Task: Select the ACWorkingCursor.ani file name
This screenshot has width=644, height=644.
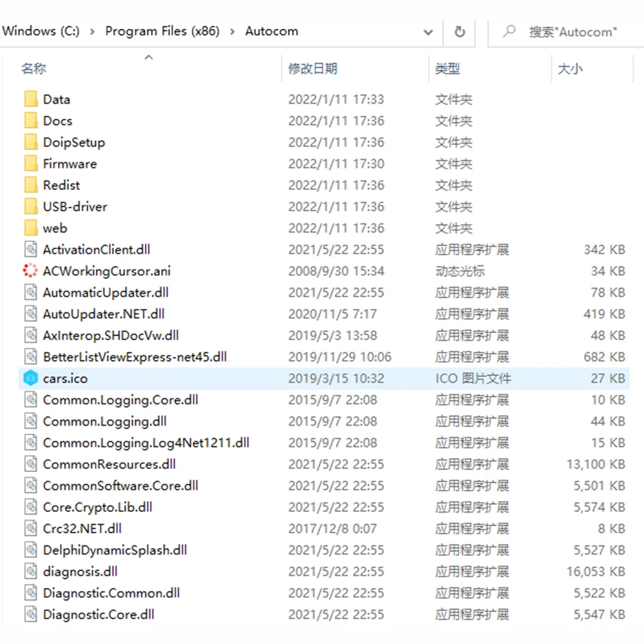Action: [107, 271]
